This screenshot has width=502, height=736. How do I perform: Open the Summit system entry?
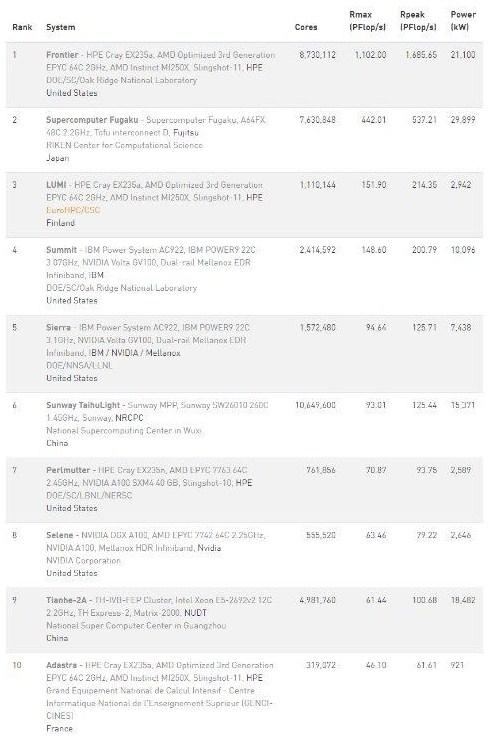click(x=61, y=250)
